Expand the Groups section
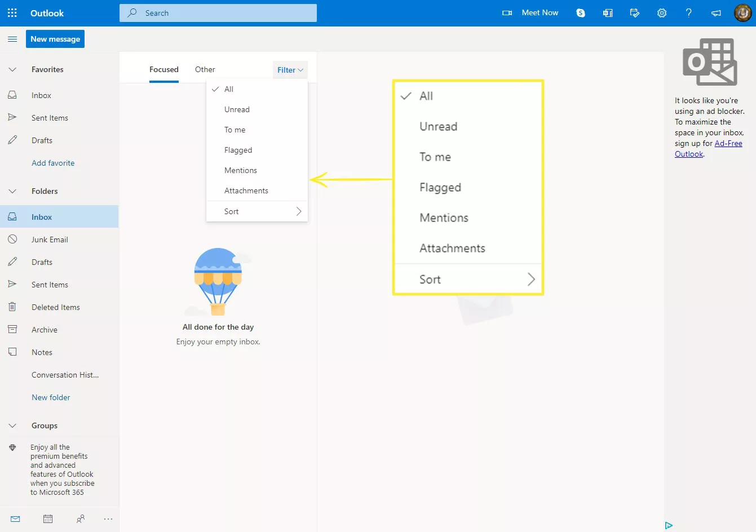Screen dimensions: 756x532 coord(12,425)
